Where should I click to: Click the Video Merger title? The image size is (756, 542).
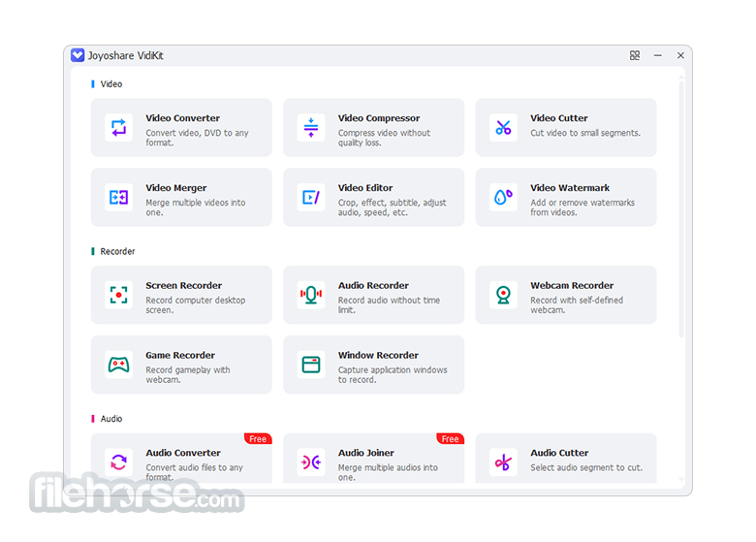point(176,188)
